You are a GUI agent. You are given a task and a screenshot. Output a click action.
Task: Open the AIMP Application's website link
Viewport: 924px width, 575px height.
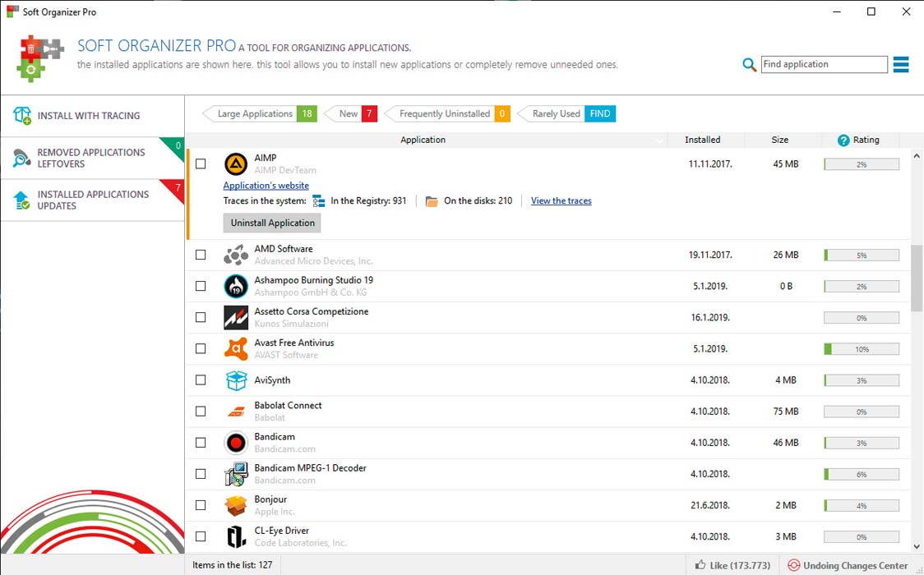tap(266, 186)
